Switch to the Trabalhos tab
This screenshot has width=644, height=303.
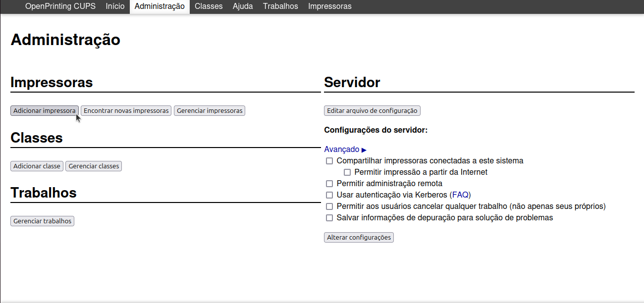click(x=280, y=6)
